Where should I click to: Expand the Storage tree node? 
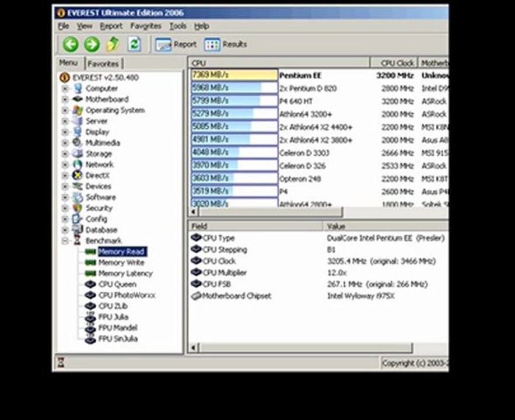point(65,153)
